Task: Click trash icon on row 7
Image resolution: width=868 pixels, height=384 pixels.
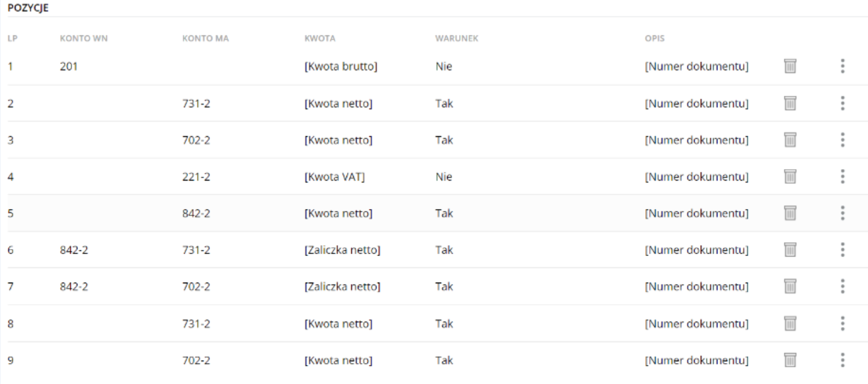Action: click(789, 286)
